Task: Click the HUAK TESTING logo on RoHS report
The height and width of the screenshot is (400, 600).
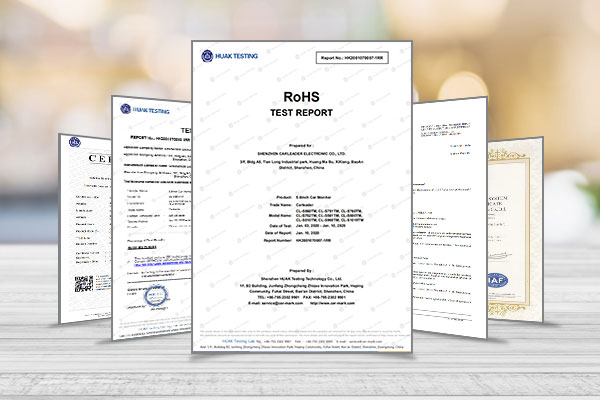Action: (x=229, y=56)
